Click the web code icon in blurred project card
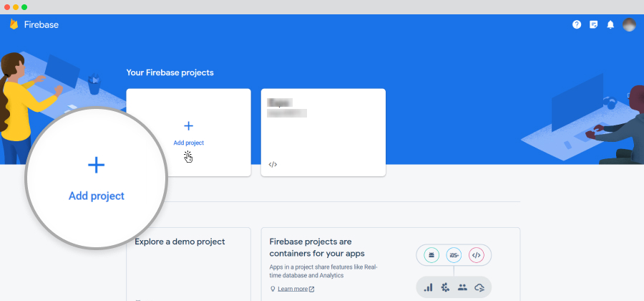 tap(273, 165)
